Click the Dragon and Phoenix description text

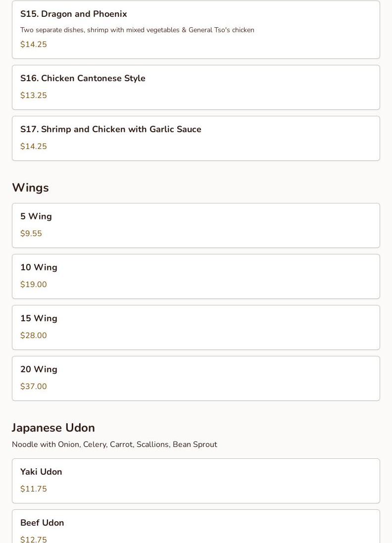[137, 30]
